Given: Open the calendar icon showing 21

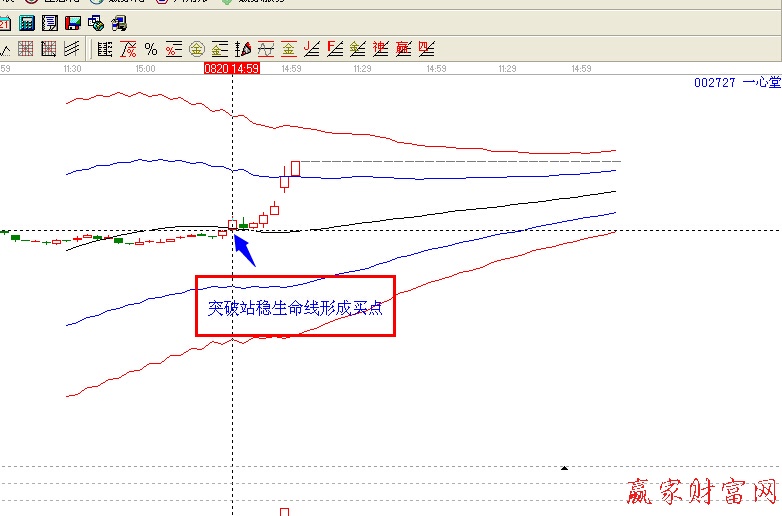Looking at the screenshot, I should tap(5, 23).
